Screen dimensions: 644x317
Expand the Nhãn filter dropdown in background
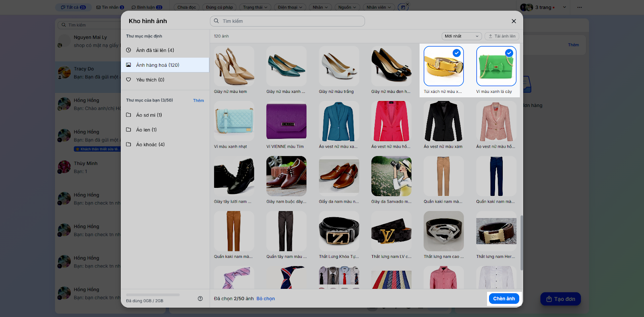[x=320, y=7]
